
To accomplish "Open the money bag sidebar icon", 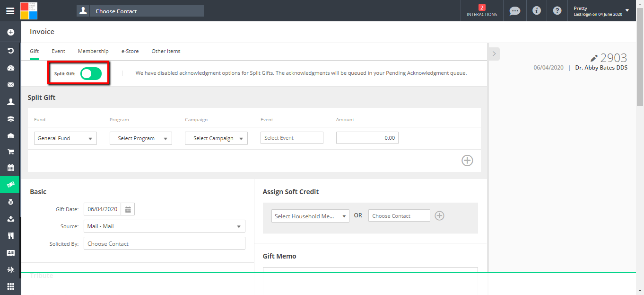I will click(10, 202).
